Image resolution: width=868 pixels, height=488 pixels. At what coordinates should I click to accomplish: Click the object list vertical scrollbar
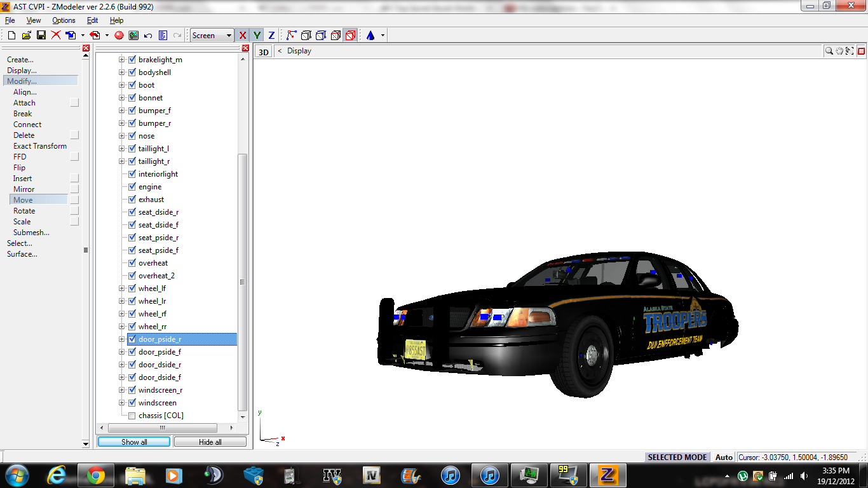[x=242, y=280]
